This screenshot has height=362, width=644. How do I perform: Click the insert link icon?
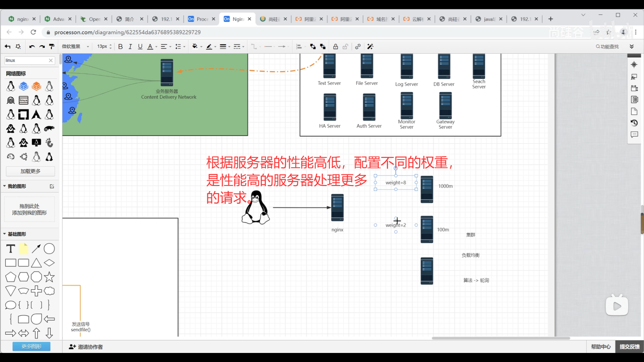point(358,47)
